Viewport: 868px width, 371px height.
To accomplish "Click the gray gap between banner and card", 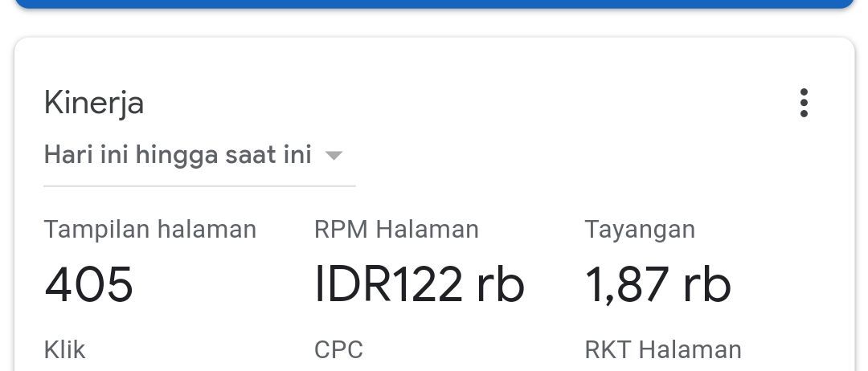I will coord(434,23).
